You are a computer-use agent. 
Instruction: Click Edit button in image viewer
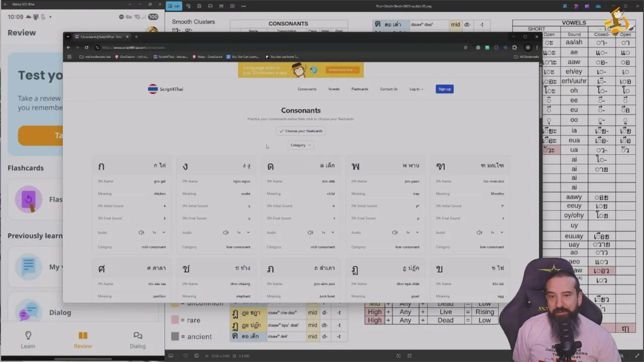pos(174,6)
